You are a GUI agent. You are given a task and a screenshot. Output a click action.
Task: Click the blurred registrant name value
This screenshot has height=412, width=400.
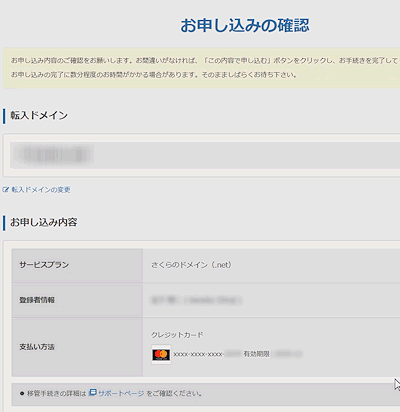(x=197, y=300)
